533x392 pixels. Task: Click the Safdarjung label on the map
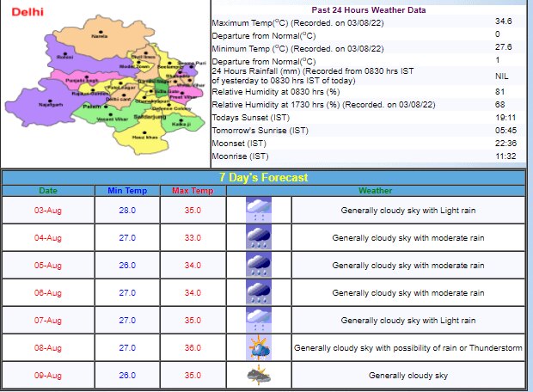(x=150, y=117)
